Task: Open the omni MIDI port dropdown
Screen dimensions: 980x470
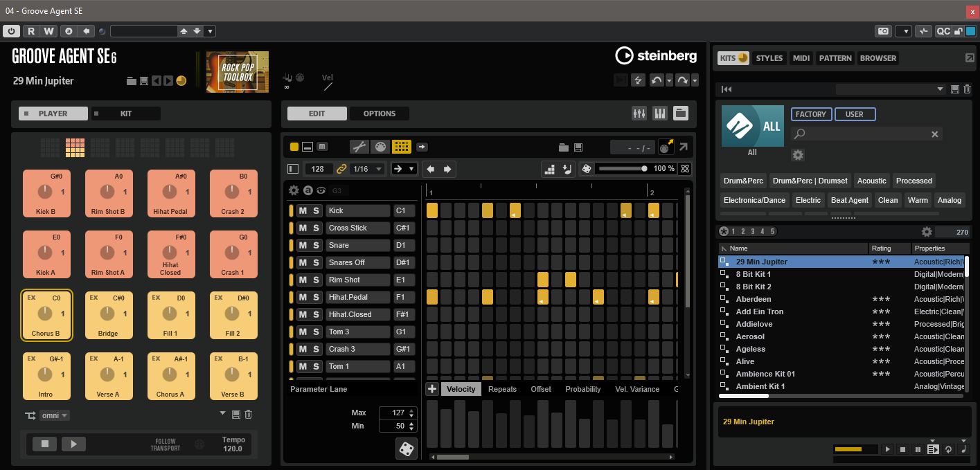Action: point(55,415)
